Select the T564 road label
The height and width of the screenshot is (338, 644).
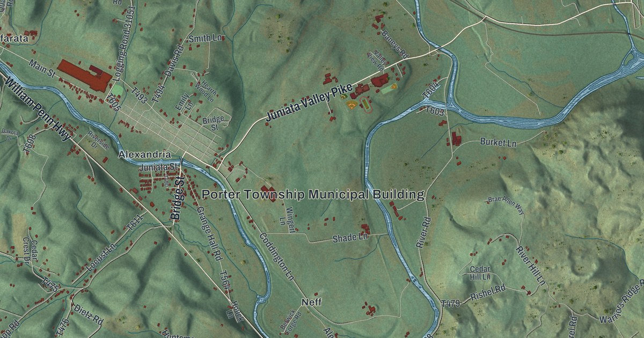(x=226, y=282)
